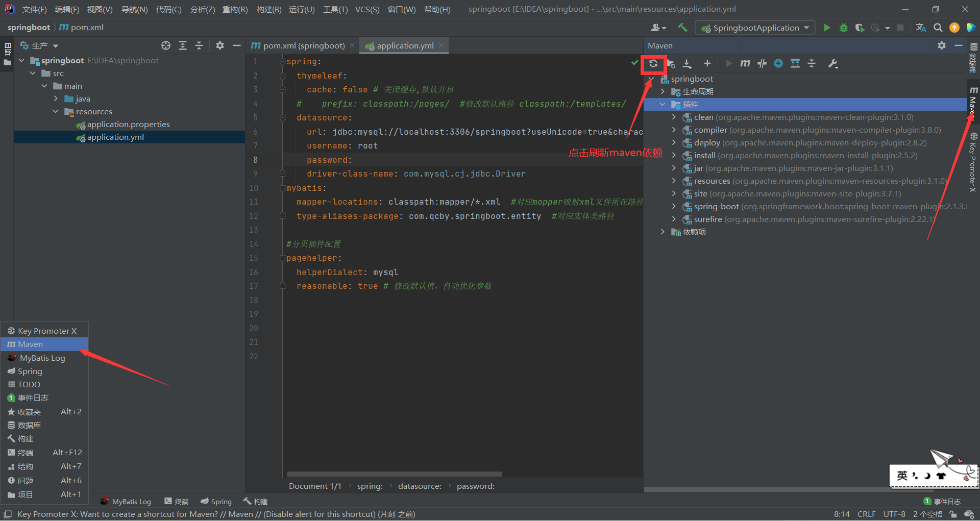This screenshot has height=521, width=980.
Task: Select 数据库 in tool window popup
Action: pos(44,425)
